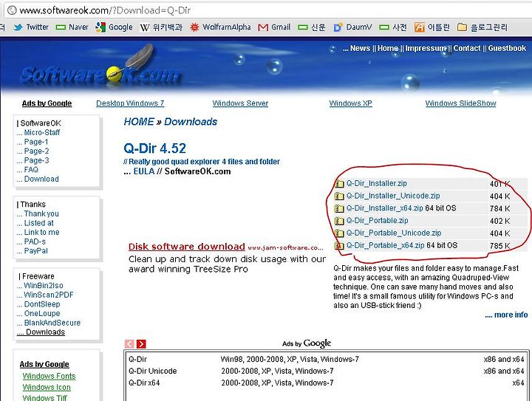Viewport: 532px width, 401px height.
Task: Click the zip icon beside Q-Dir_Portable.zip
Action: click(x=339, y=221)
